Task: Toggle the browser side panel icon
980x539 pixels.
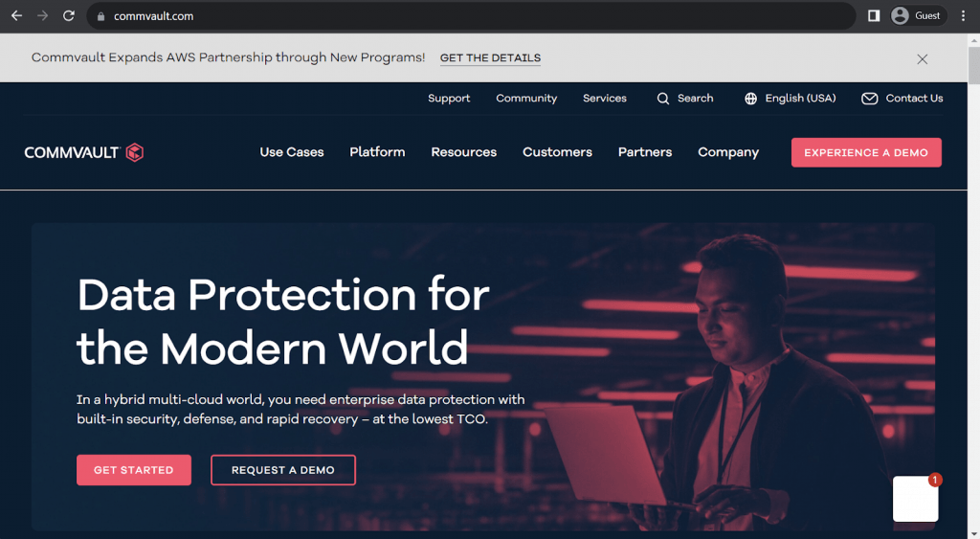Action: pyautogui.click(x=874, y=15)
